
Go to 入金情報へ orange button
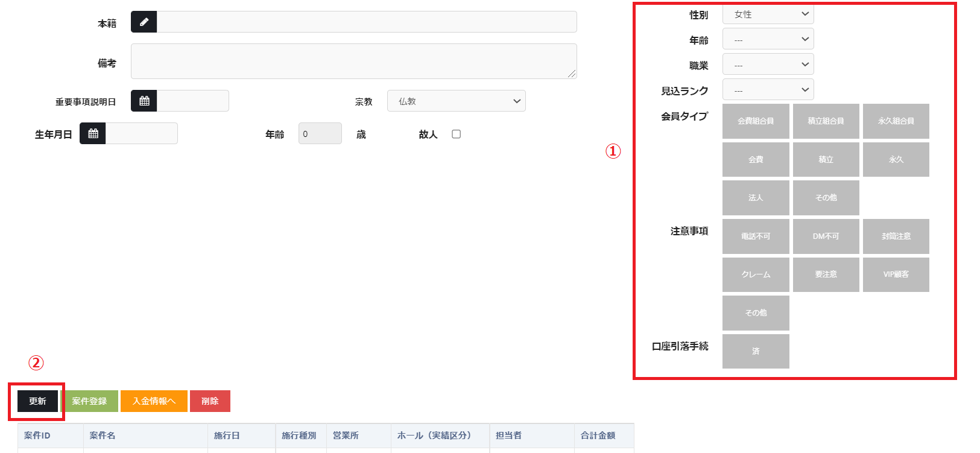pos(154,401)
